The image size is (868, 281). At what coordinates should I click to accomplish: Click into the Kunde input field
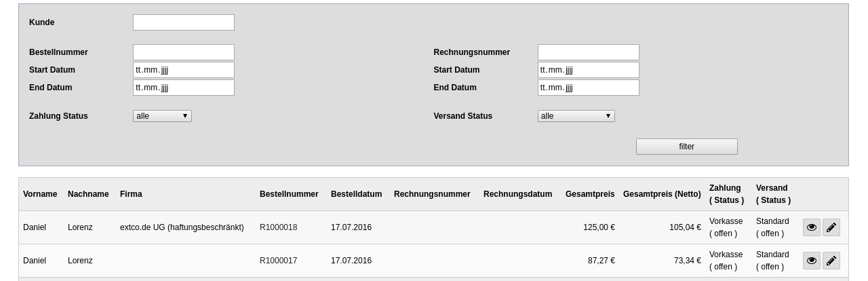tap(183, 22)
